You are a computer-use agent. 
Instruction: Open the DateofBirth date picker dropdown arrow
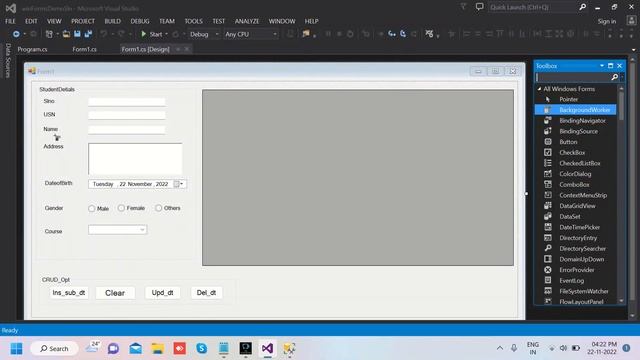point(182,184)
